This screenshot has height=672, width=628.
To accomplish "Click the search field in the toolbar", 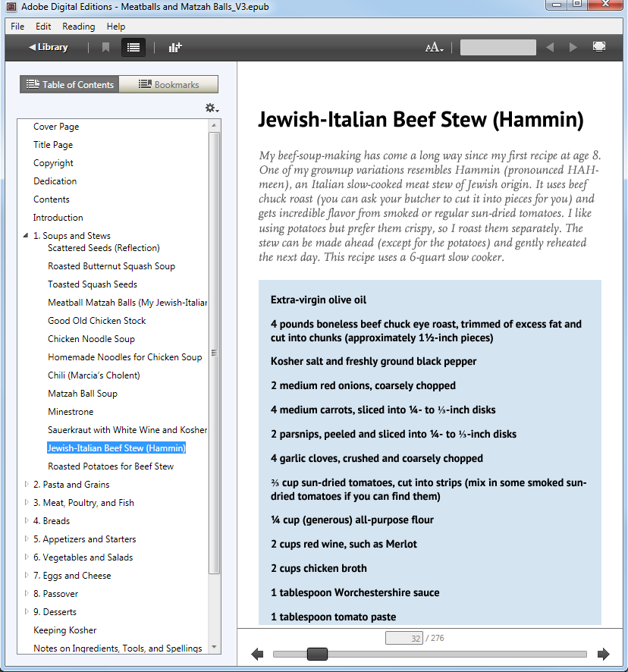I will click(x=498, y=47).
